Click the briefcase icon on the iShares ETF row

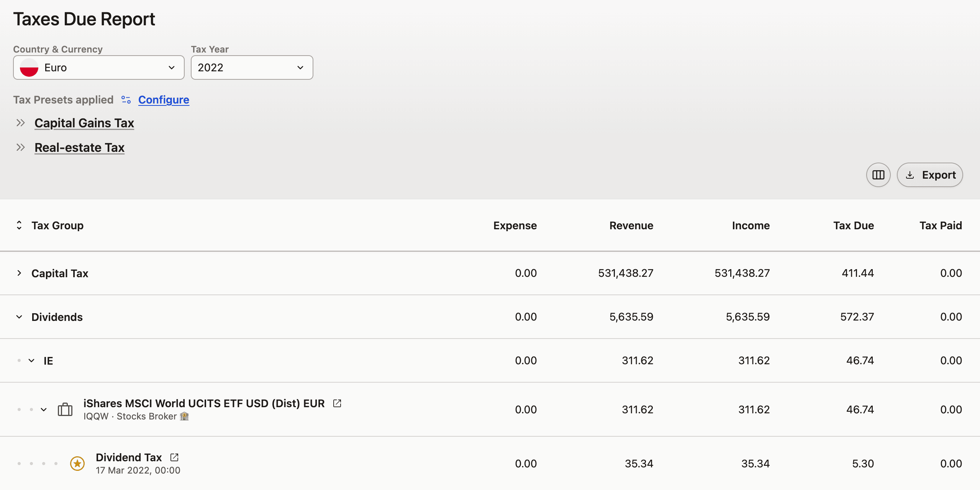point(65,409)
